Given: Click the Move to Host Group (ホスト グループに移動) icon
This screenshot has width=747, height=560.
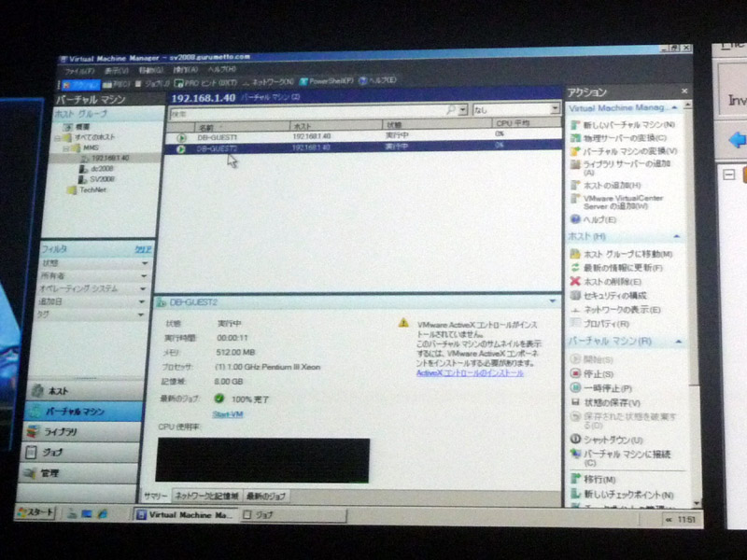Looking at the screenshot, I should click(x=575, y=254).
